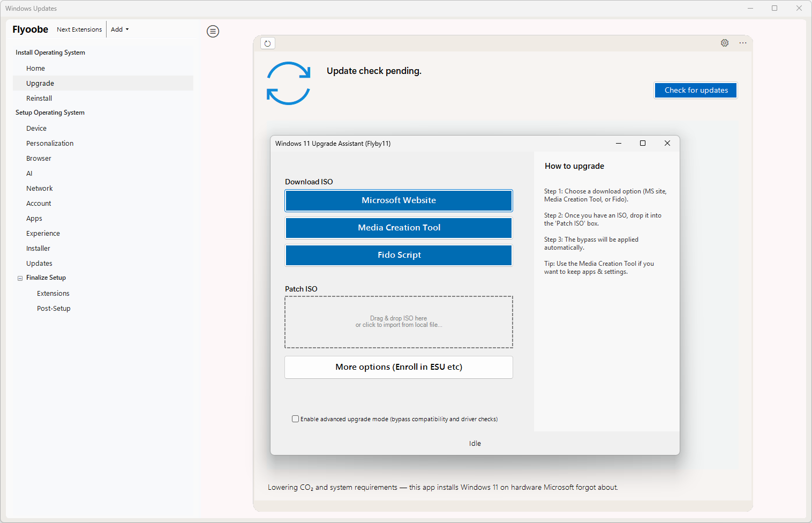Close the Windows 11 Upgrade Assistant dialog

point(667,143)
